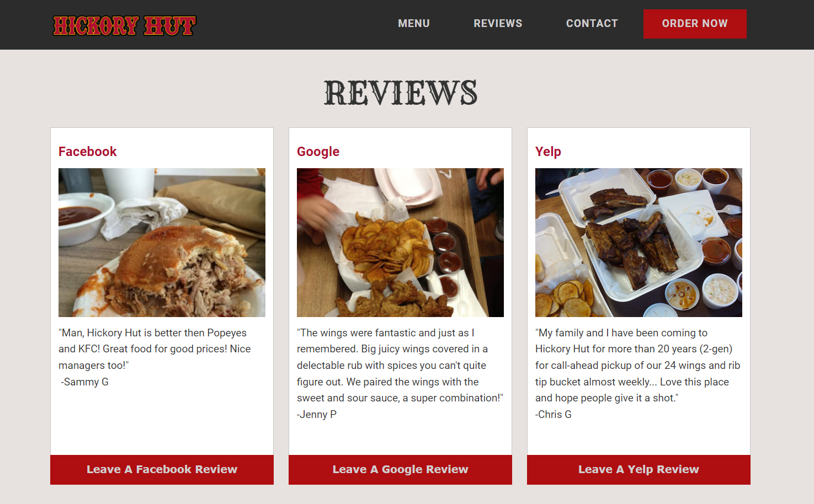Click the -Chris G reviewer name
Screen dimensions: 814x504
coord(554,415)
